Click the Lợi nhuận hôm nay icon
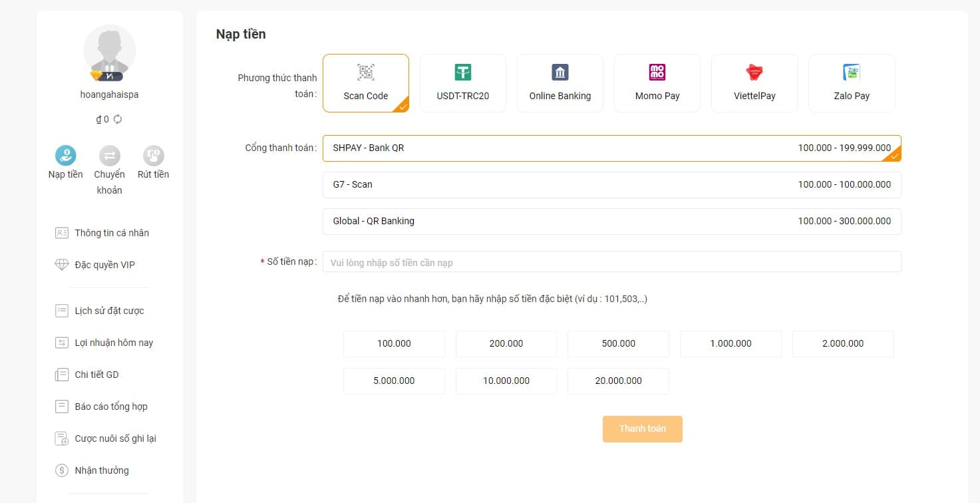This screenshot has width=980, height=503. tap(62, 343)
